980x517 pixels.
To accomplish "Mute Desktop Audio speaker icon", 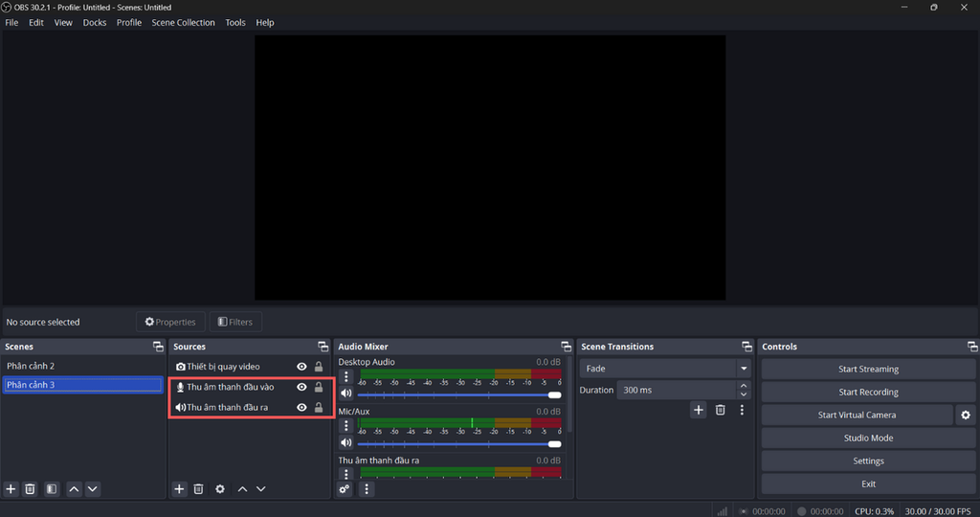I will pyautogui.click(x=346, y=393).
